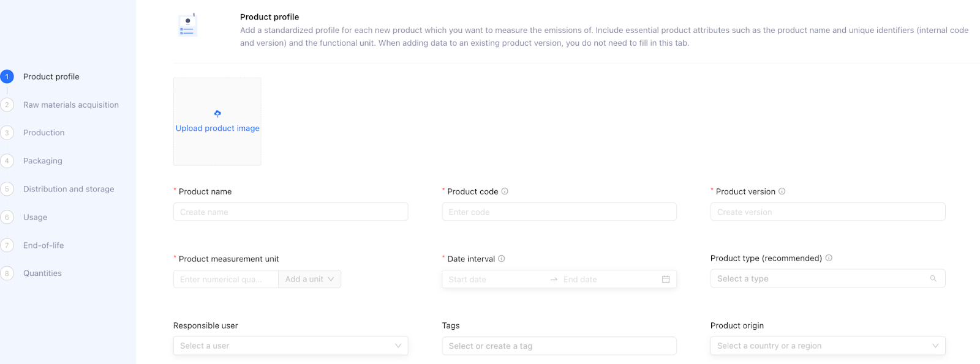Open the date picker calendar icon

(x=666, y=280)
